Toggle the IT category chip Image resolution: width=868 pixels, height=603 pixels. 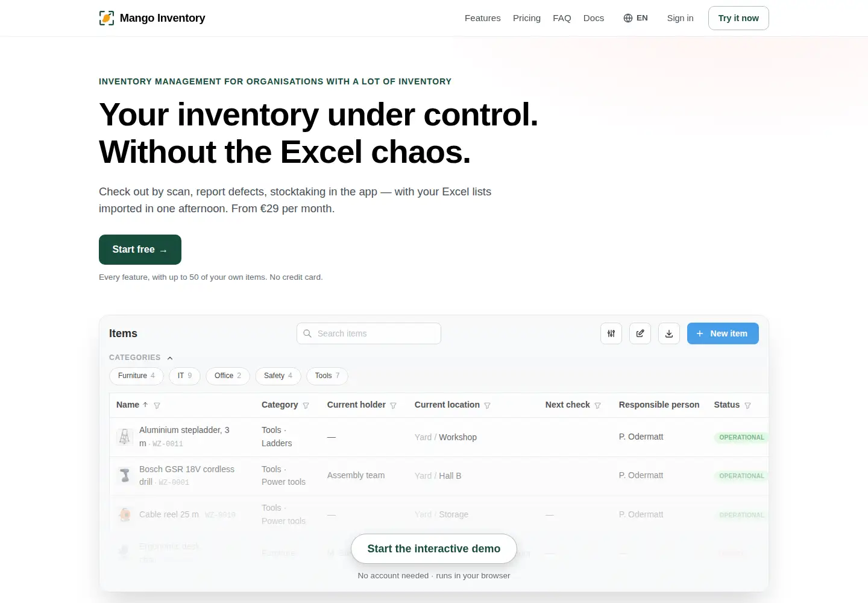(184, 376)
